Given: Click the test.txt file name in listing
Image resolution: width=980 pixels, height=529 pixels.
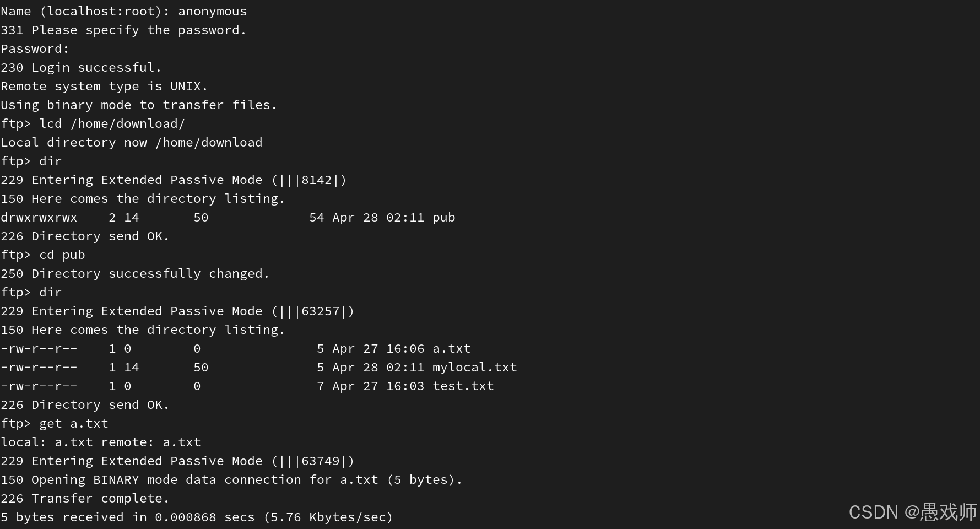Looking at the screenshot, I should [463, 386].
